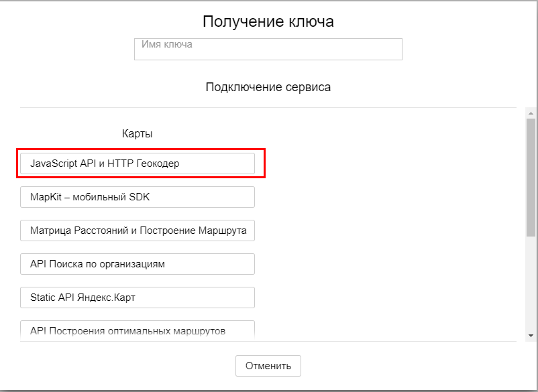Select JavaScript API и HTTP Геокодер service
This screenshot has height=392, width=538.
[x=138, y=164]
